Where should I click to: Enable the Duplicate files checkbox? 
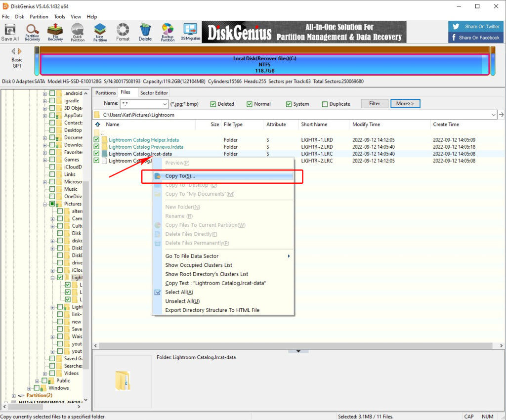coord(324,104)
